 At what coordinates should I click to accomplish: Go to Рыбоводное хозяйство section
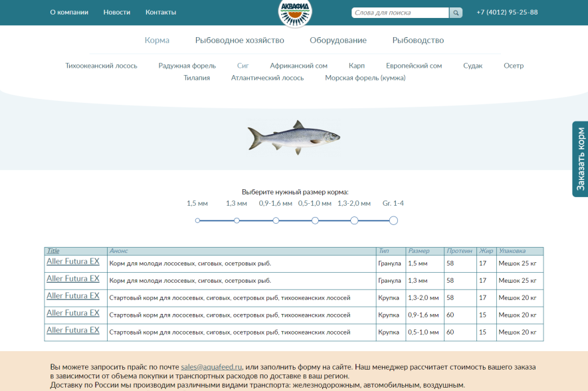(240, 40)
